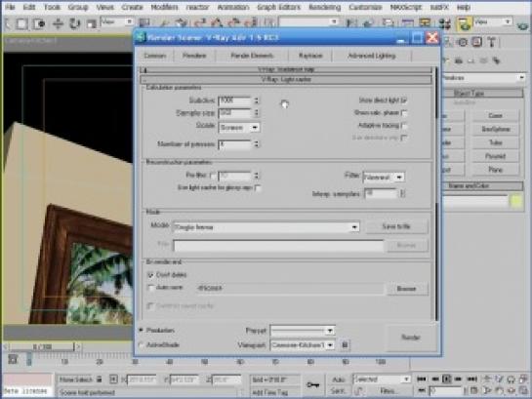Viewport: 532px width, 399px height.
Task: Click the Save to file button
Action: (396, 226)
